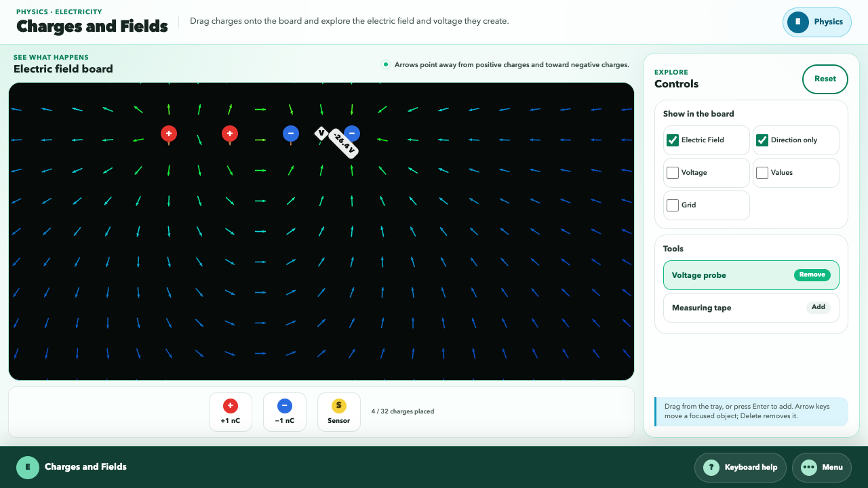
Task: Pick the +1 nC charge from the tray
Action: tap(231, 412)
